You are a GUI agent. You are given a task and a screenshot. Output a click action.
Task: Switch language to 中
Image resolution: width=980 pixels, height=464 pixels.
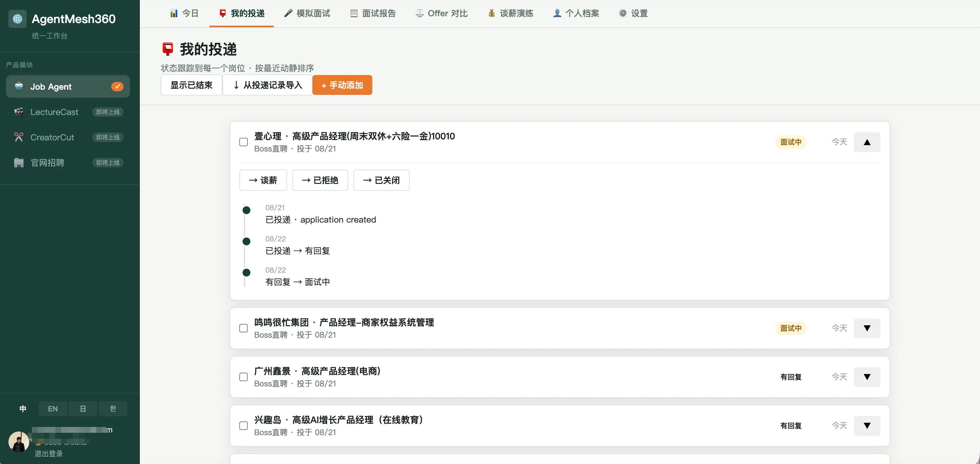(23, 409)
